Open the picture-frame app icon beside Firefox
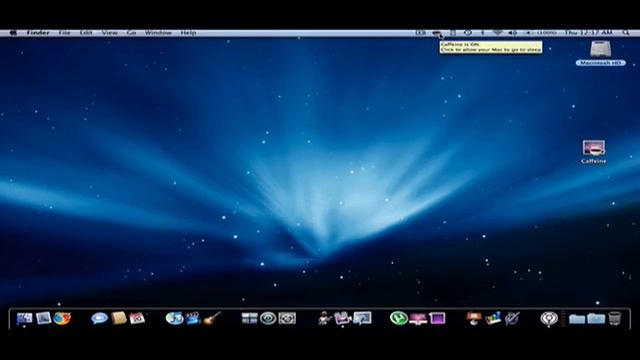This screenshot has width=640, height=360. (x=43, y=318)
